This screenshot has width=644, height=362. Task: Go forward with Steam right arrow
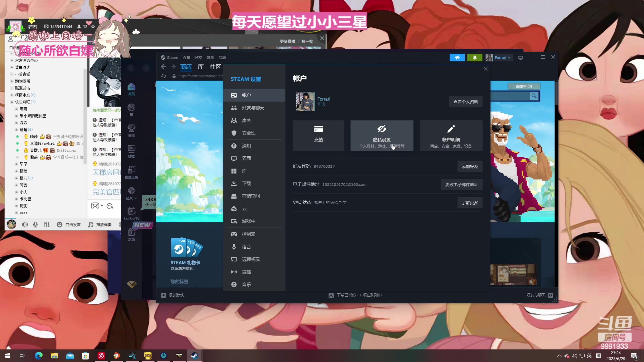click(x=173, y=67)
